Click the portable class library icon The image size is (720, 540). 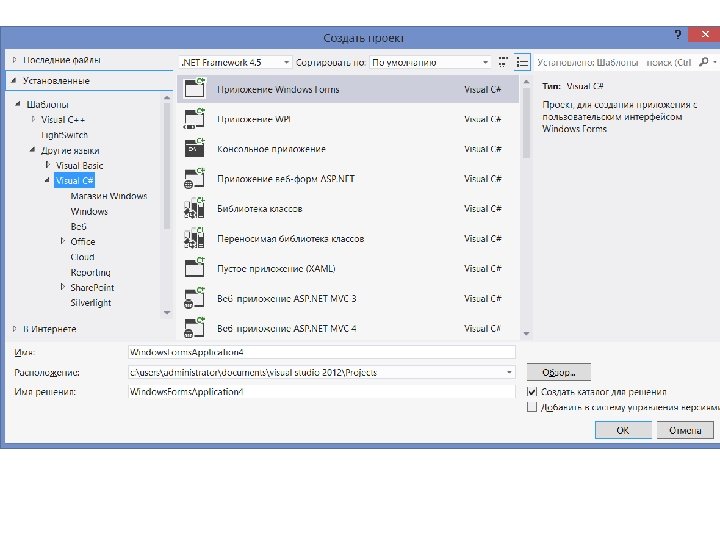(x=194, y=238)
